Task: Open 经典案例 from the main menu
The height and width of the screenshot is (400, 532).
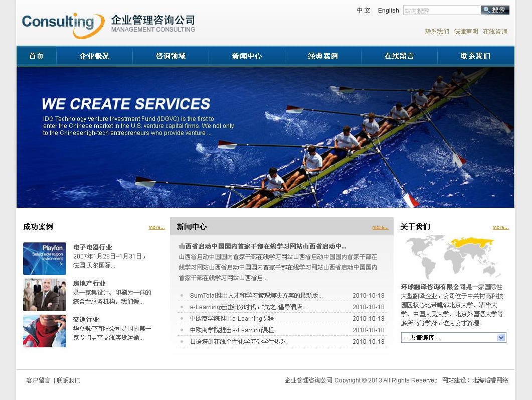Action: 323,56
